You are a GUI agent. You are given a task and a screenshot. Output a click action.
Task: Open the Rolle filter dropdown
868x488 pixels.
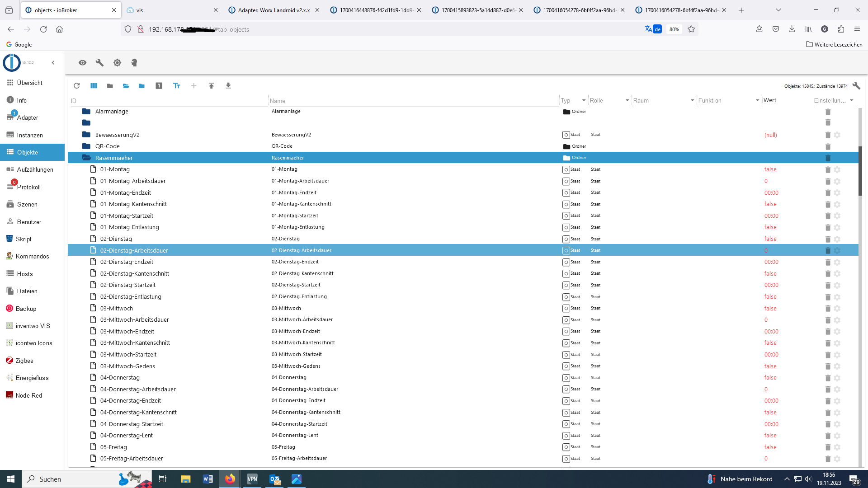[610, 100]
